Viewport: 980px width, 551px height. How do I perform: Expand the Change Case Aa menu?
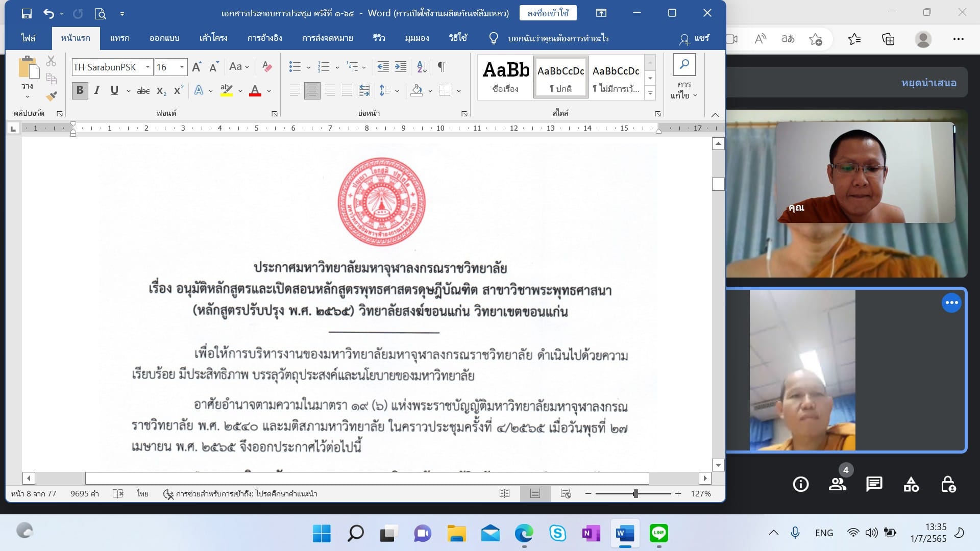[x=239, y=66]
